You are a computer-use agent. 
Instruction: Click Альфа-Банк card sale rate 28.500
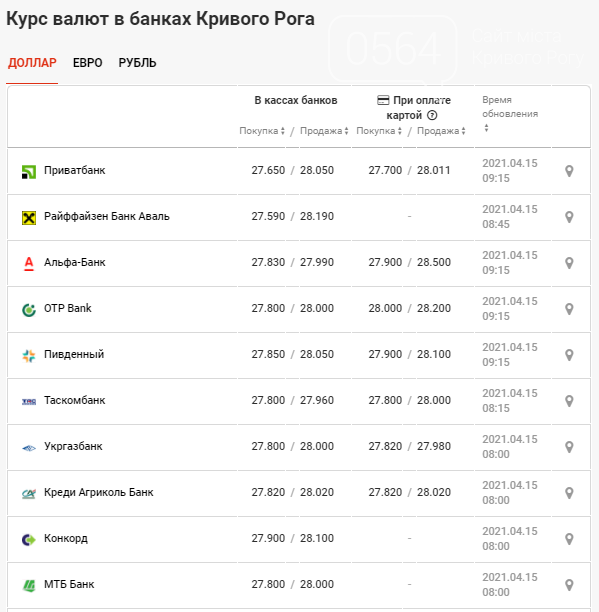(x=434, y=263)
